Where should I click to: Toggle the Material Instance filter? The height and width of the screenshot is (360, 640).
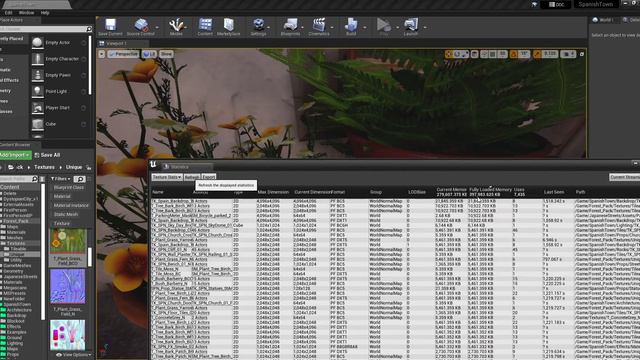[71, 205]
